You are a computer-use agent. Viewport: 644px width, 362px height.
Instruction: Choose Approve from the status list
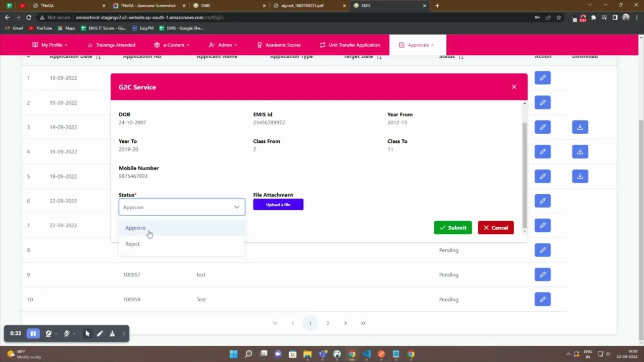pos(182,228)
